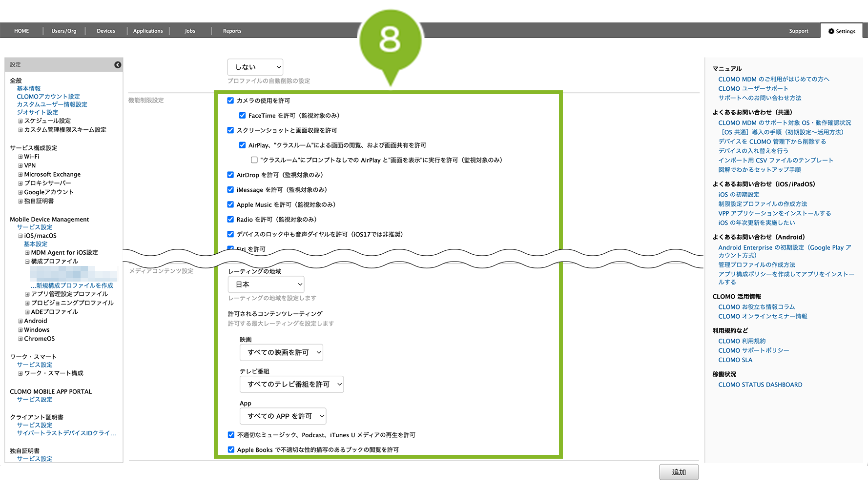
Task: Open the すべての APP を許可 dropdown
Action: (283, 416)
